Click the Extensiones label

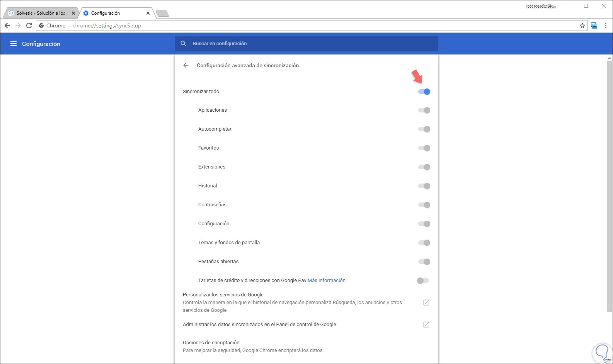pos(212,167)
